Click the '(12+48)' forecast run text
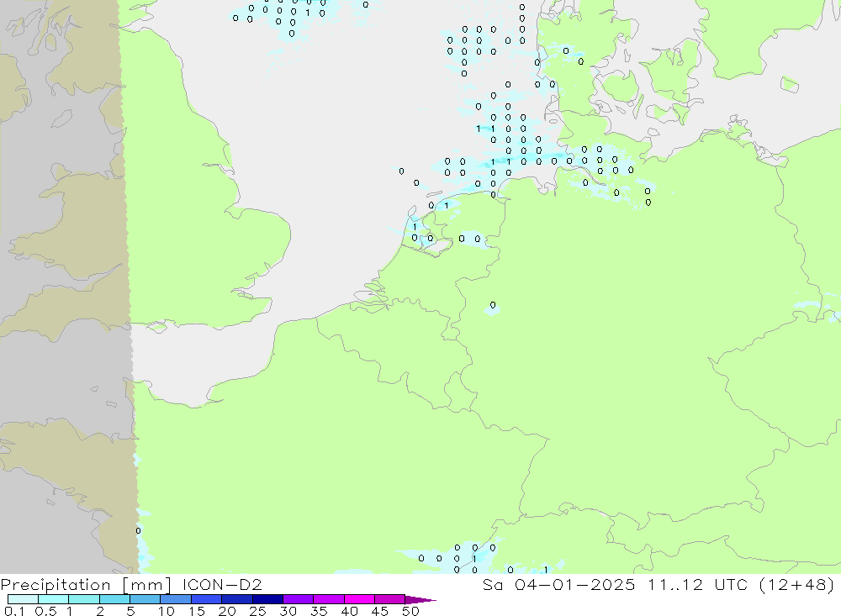 [797, 585]
